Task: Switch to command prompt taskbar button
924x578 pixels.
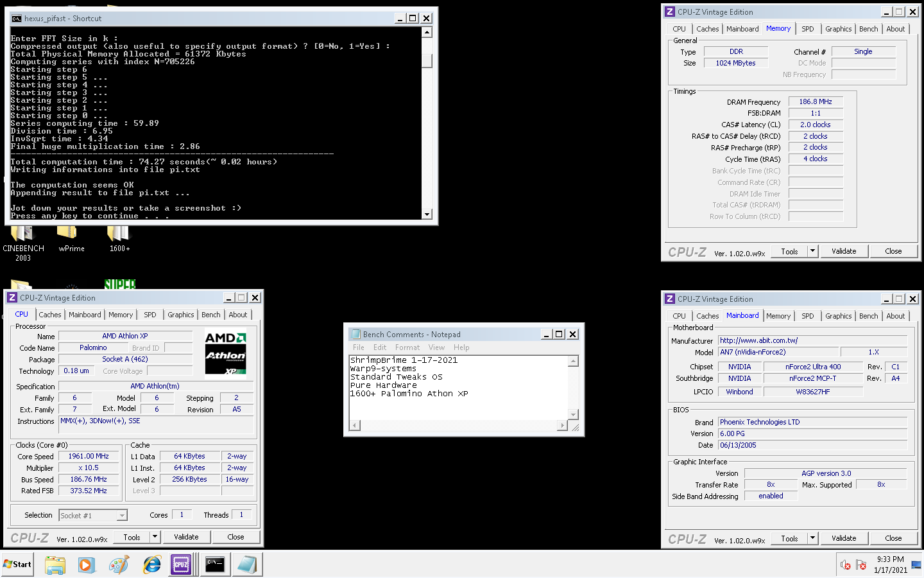Action: (x=214, y=565)
